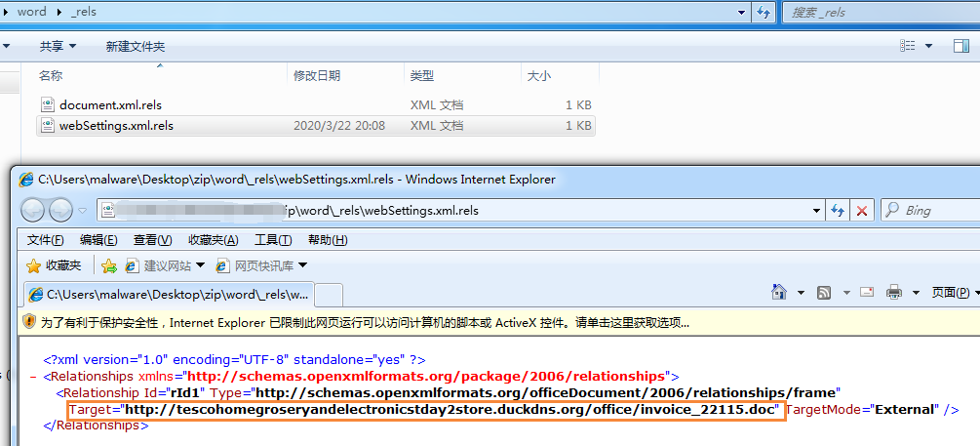Sort files by the 名称 column header
980x446 pixels.
[x=51, y=76]
